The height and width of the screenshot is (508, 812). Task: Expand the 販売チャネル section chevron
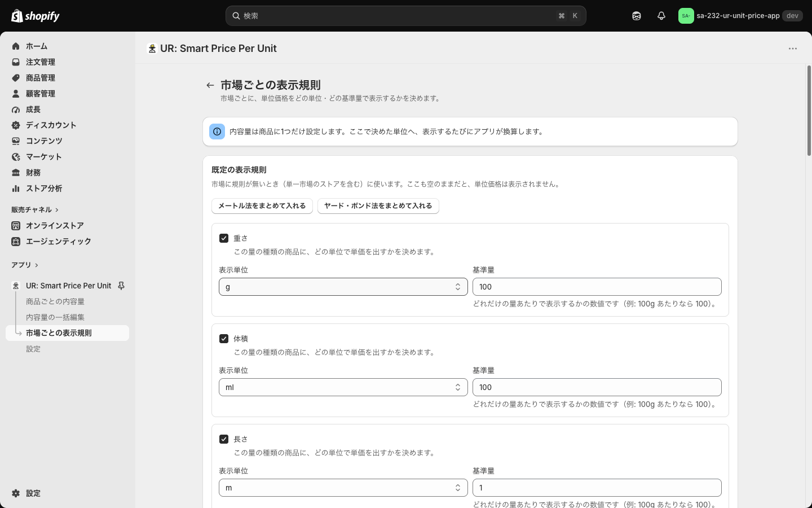pos(57,210)
